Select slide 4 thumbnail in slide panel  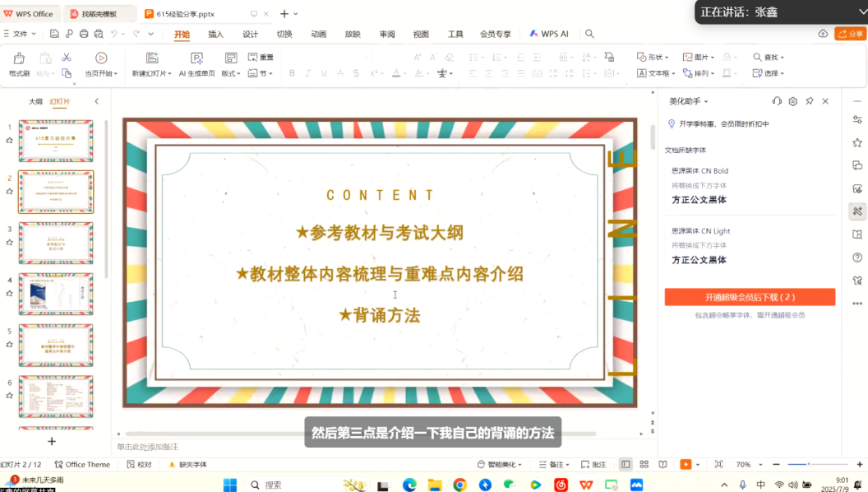click(x=56, y=294)
